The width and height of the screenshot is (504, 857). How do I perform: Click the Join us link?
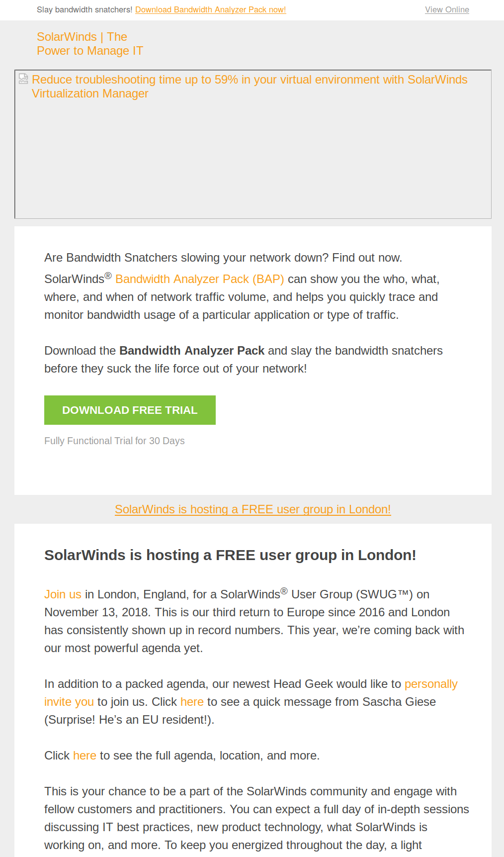click(63, 594)
